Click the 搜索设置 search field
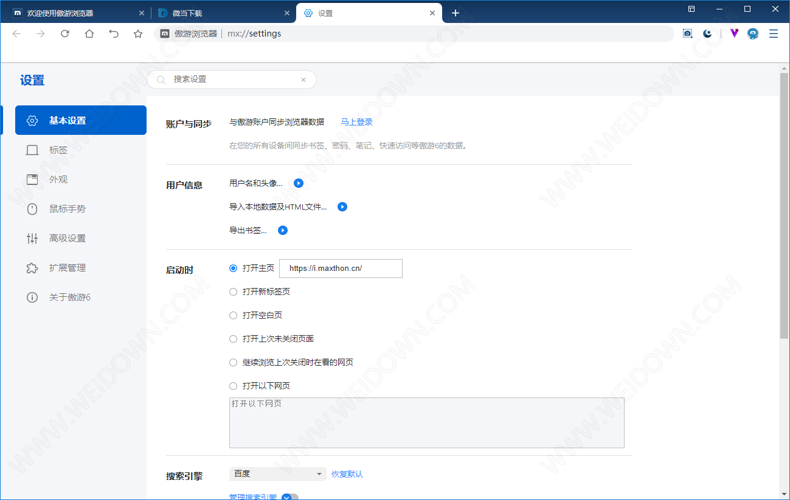 (x=232, y=80)
